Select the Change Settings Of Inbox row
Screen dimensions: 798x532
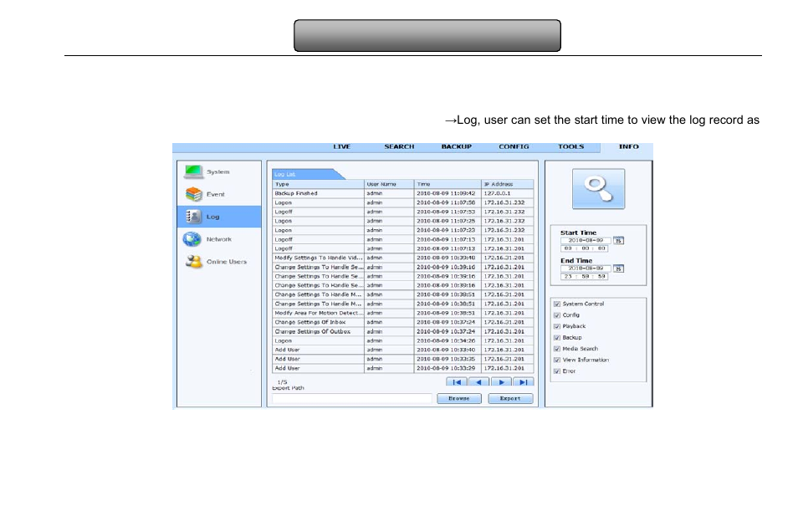click(403, 322)
